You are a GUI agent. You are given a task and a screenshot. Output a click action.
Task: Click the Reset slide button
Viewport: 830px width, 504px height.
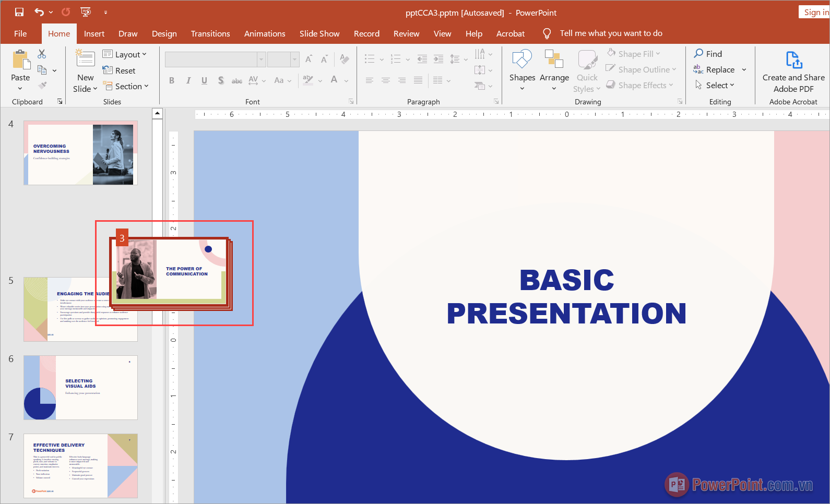pos(119,70)
